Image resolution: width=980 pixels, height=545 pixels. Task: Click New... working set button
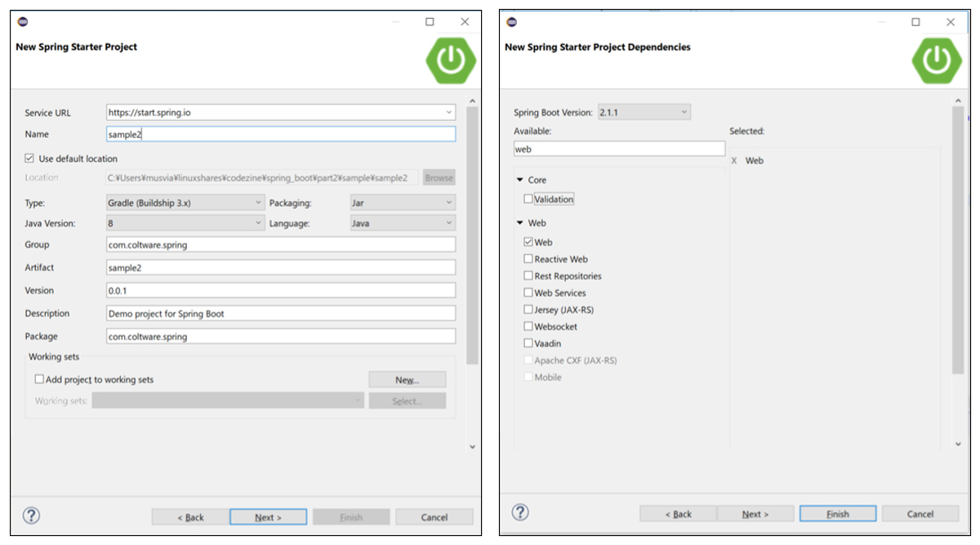407,380
